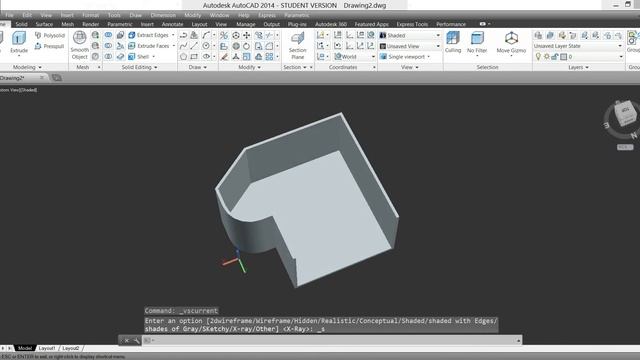Select the Polygon tool in Draw panel
Image resolution: width=640 pixels, height=360 pixels.
point(184,56)
